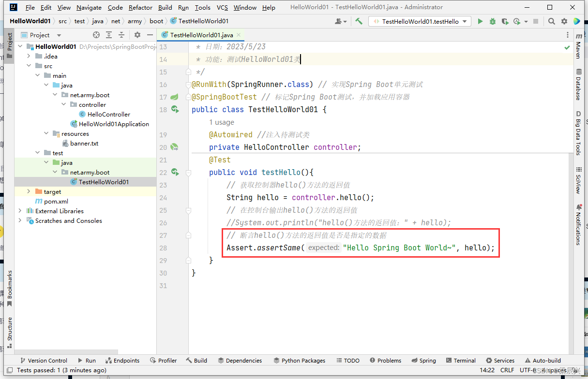
Task: Click CRLF line separator in status bar
Action: pos(507,370)
